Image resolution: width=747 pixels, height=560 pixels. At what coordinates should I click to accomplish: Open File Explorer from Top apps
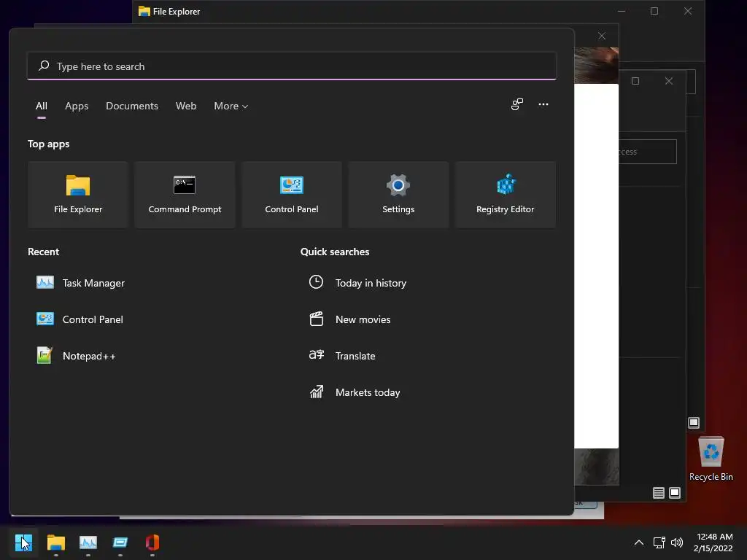point(78,194)
